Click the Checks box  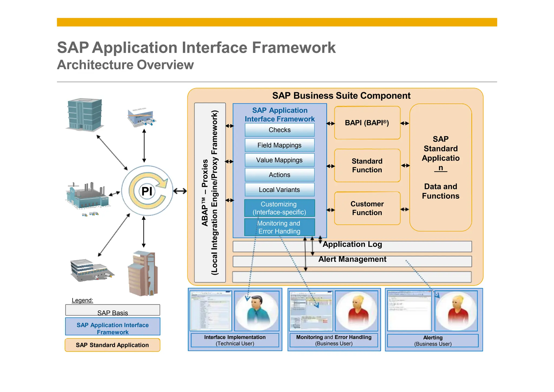[x=280, y=130]
